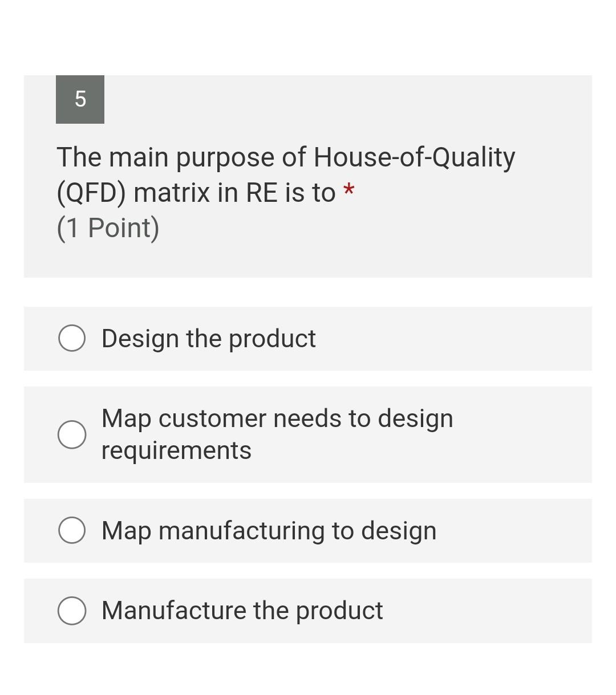616x695 pixels.
Task: Click the first answer option row
Action: 308,338
